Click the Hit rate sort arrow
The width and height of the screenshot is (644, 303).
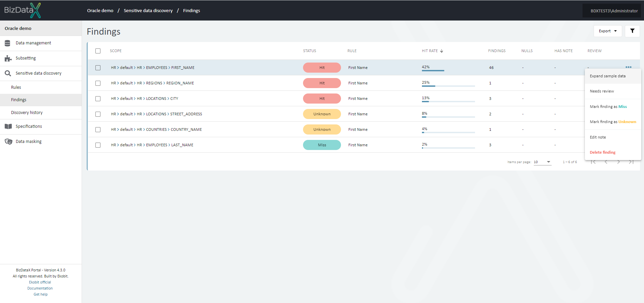[441, 51]
